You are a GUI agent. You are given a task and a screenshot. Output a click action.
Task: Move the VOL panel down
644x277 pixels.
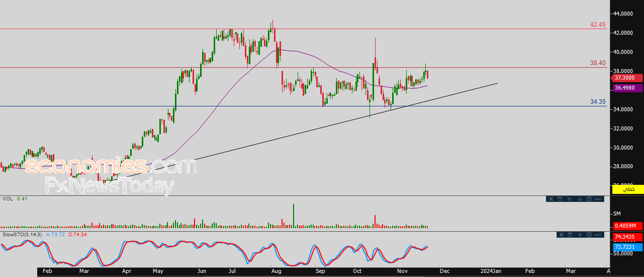click(580, 199)
